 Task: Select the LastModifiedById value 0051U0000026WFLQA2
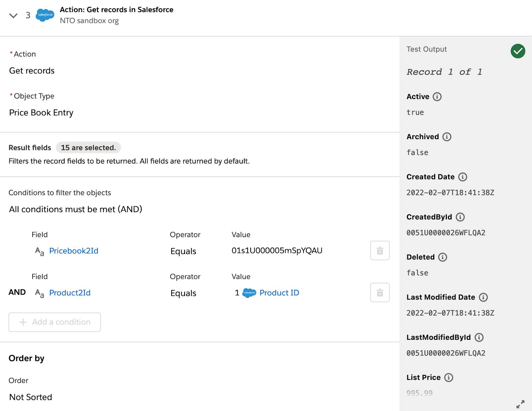pyautogui.click(x=446, y=353)
